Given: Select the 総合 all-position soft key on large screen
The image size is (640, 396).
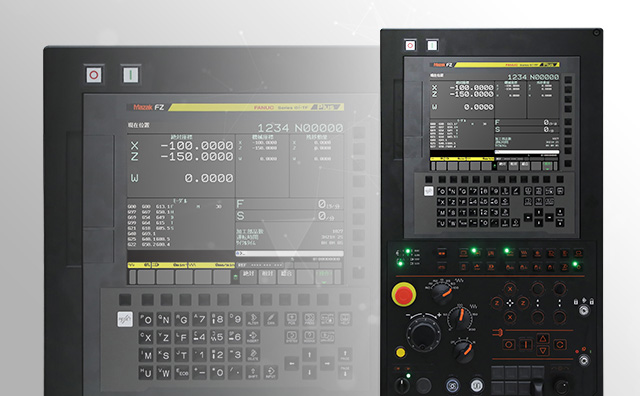Looking at the screenshot, I should pyautogui.click(x=286, y=276).
